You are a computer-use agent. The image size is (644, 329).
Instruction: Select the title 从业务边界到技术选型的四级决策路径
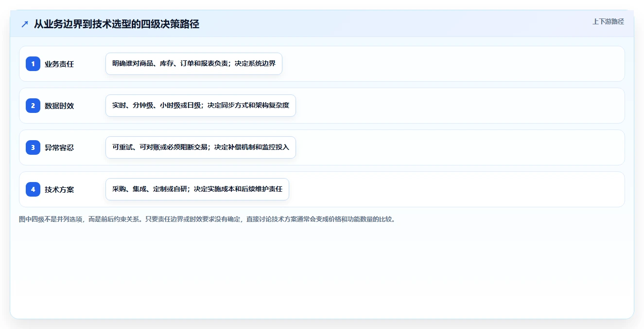pos(117,24)
